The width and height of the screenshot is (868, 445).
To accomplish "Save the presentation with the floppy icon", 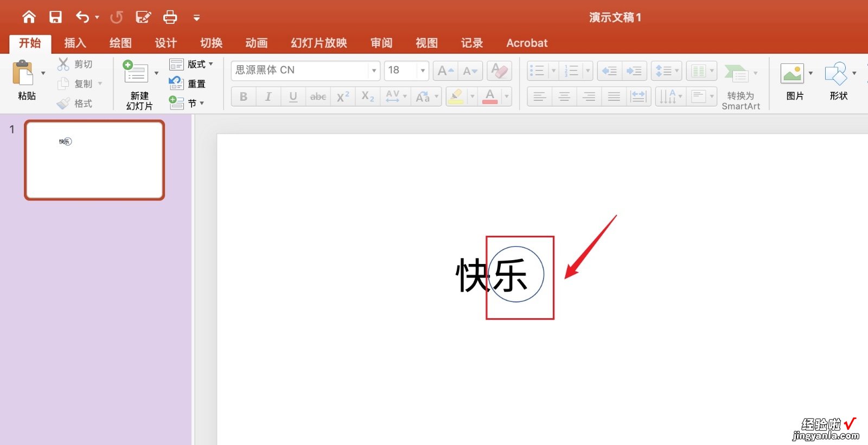I will pos(55,17).
